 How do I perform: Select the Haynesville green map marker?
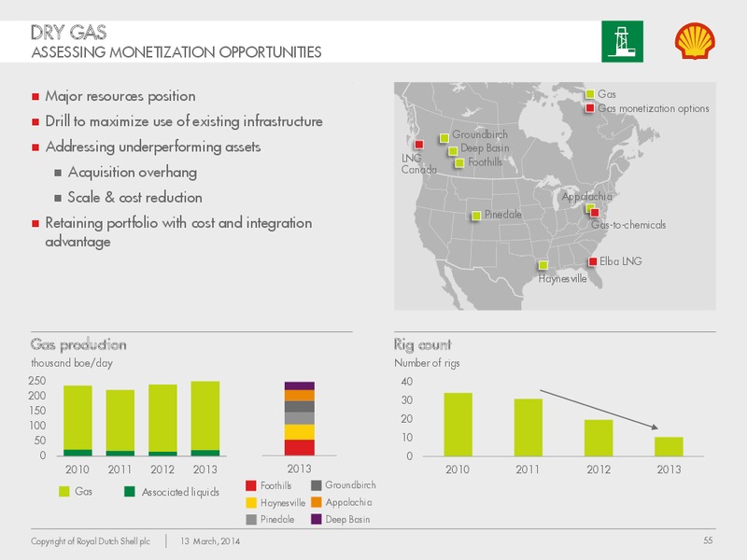tap(543, 265)
